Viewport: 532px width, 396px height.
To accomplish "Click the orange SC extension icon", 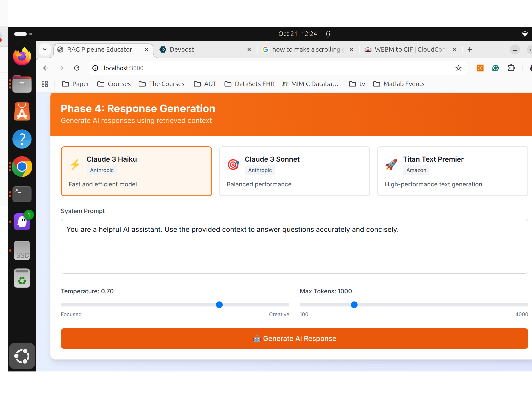I will [480, 68].
